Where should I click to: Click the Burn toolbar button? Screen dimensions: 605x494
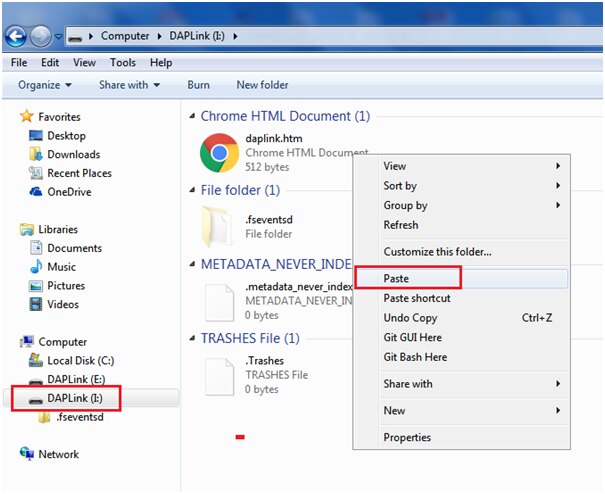point(198,85)
